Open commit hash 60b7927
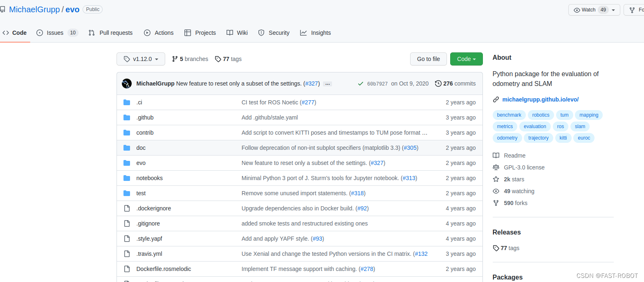The width and height of the screenshot is (644, 282). [377, 84]
